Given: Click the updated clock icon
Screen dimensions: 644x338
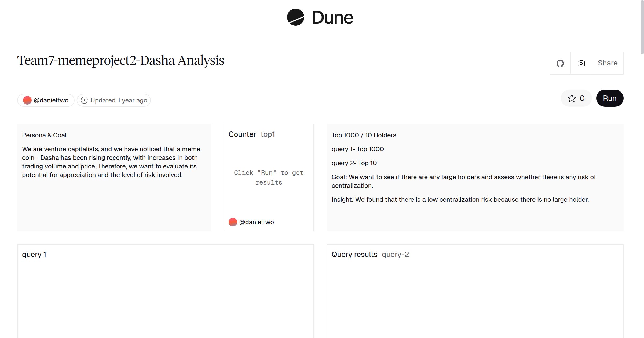Looking at the screenshot, I should click(x=84, y=100).
